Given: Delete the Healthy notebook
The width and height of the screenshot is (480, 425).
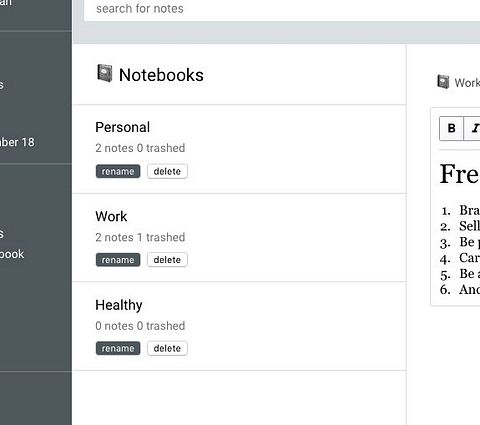Looking at the screenshot, I should coord(167,348).
